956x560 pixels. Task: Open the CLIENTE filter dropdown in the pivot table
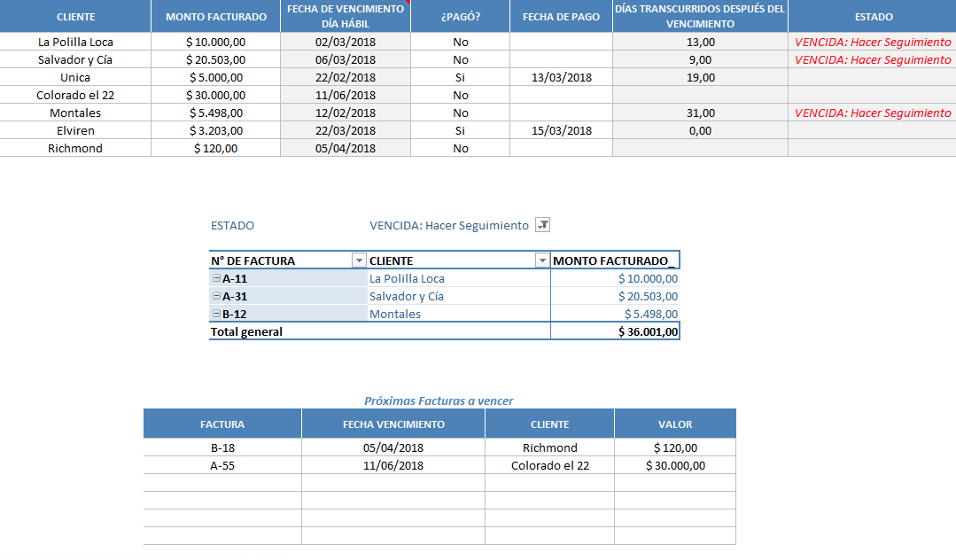[x=540, y=260]
